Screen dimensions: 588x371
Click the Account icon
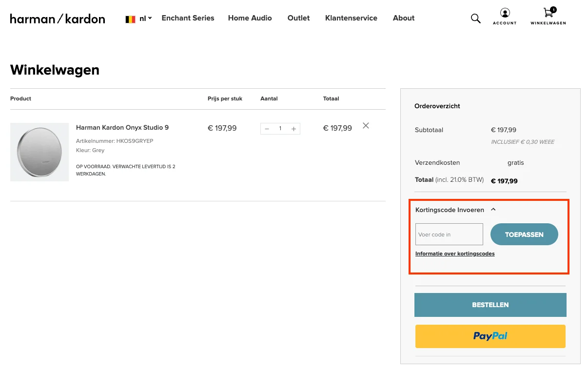point(505,15)
